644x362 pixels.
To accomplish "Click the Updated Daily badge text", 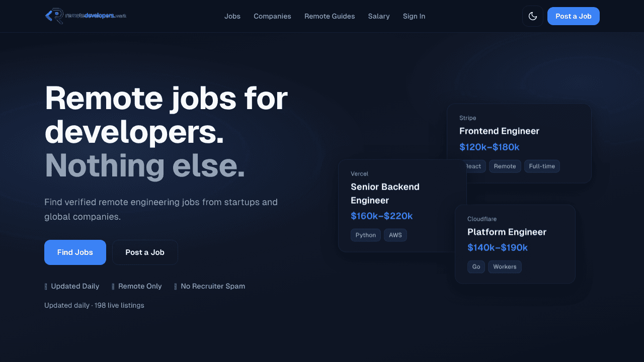I will tap(75, 286).
